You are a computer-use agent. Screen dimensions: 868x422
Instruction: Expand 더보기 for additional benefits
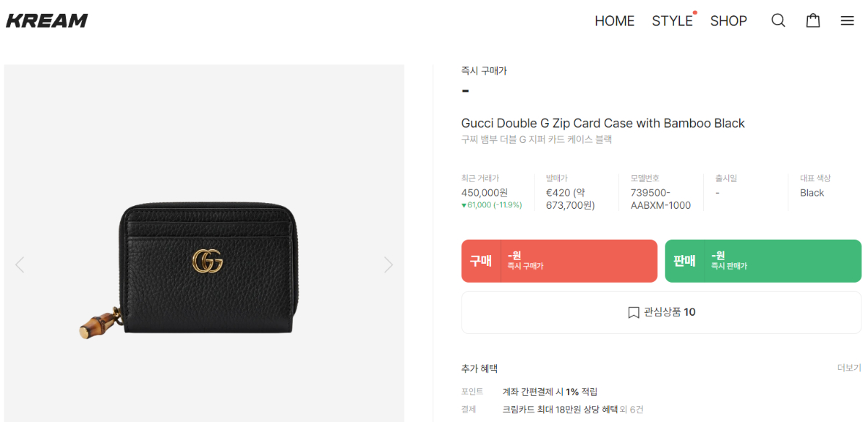pyautogui.click(x=849, y=368)
